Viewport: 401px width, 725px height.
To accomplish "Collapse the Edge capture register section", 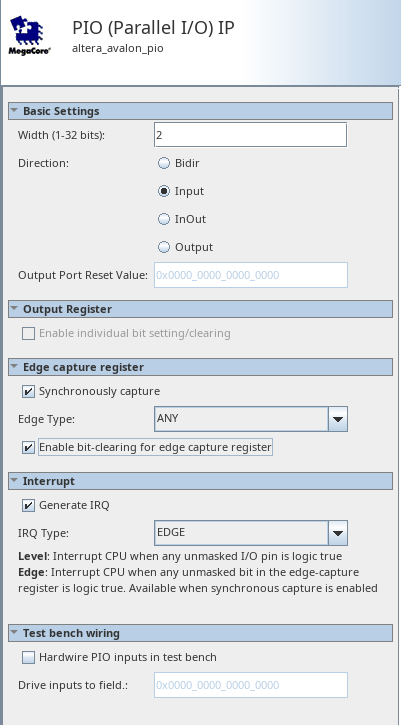I will pyautogui.click(x=14, y=367).
